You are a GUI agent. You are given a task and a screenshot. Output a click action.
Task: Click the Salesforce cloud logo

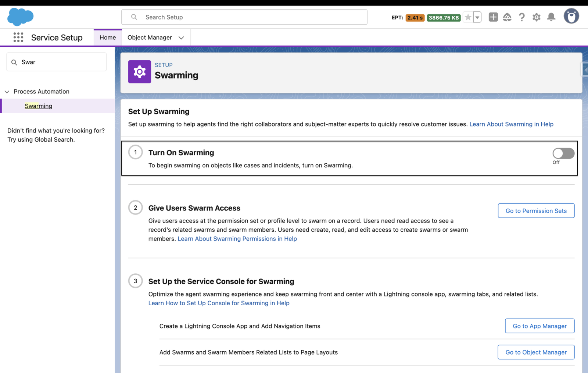click(21, 16)
